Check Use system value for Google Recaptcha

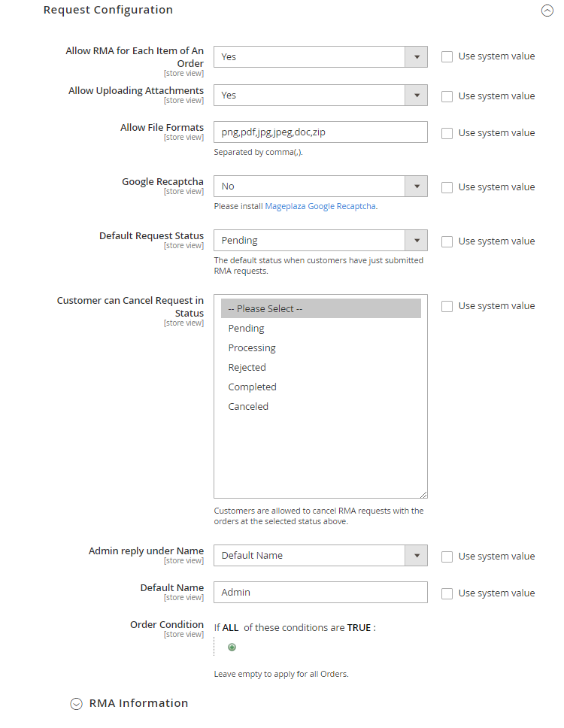[447, 187]
